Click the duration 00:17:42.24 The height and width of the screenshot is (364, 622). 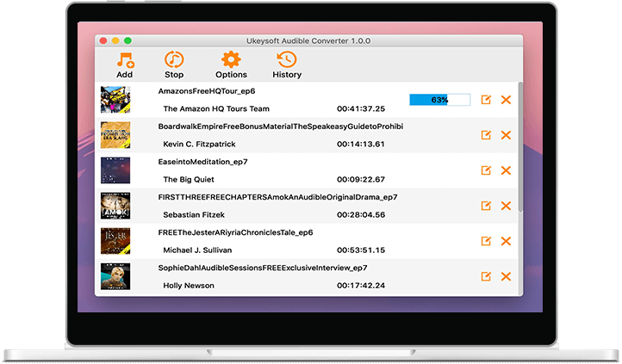pos(361,285)
